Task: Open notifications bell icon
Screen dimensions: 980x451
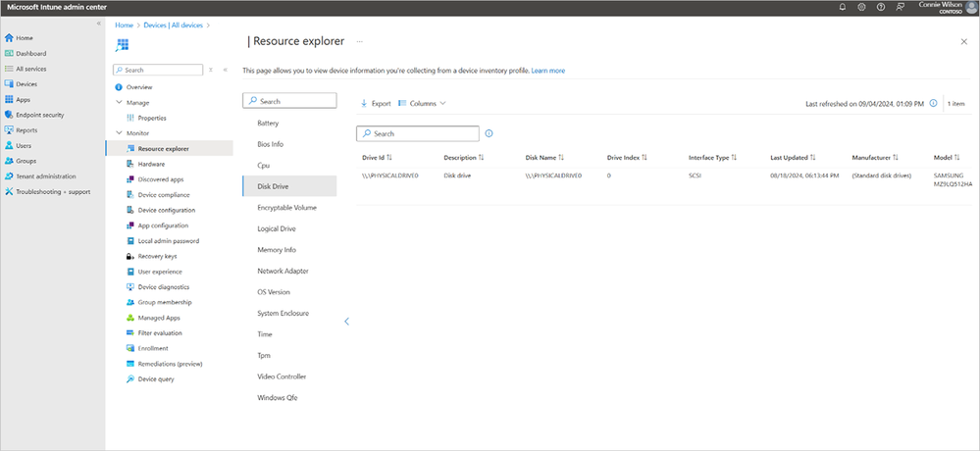Action: tap(843, 7)
